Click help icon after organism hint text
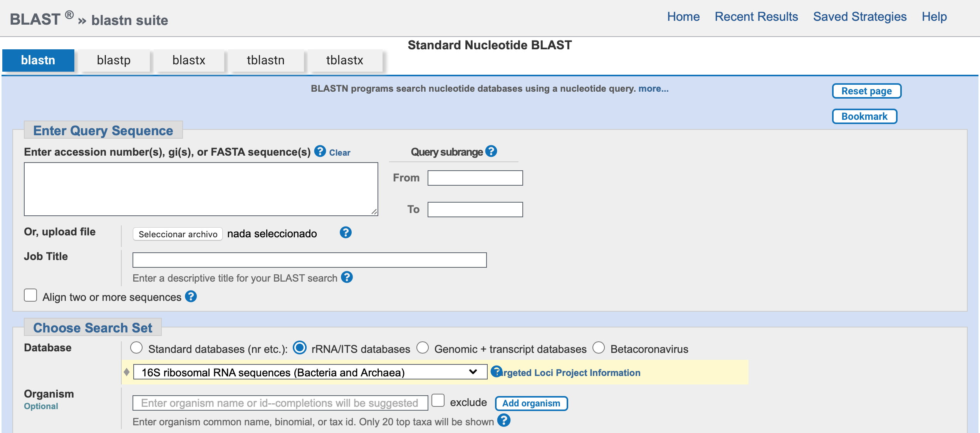This screenshot has height=433, width=980. [x=503, y=420]
